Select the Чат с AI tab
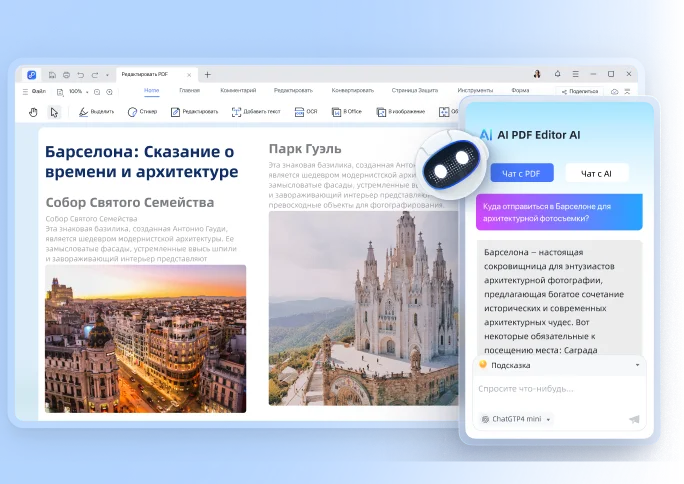This screenshot has height=484, width=684. pyautogui.click(x=597, y=173)
